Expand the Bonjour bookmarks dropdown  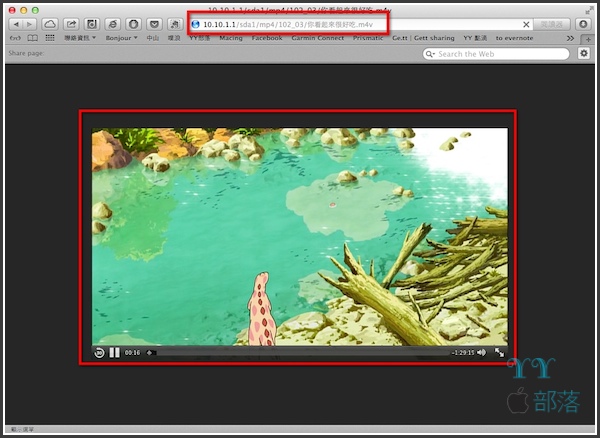pos(121,38)
